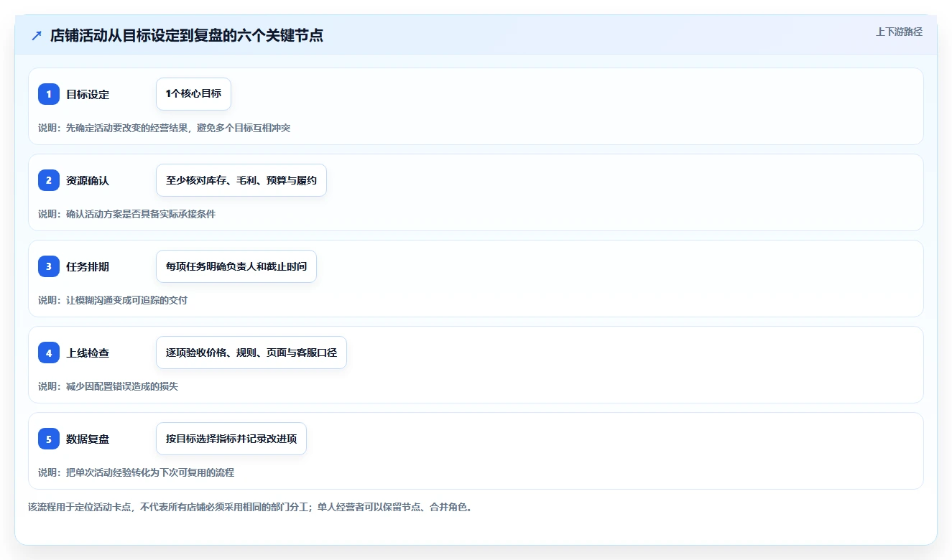Click the 数据复盘 step name

[88, 439]
